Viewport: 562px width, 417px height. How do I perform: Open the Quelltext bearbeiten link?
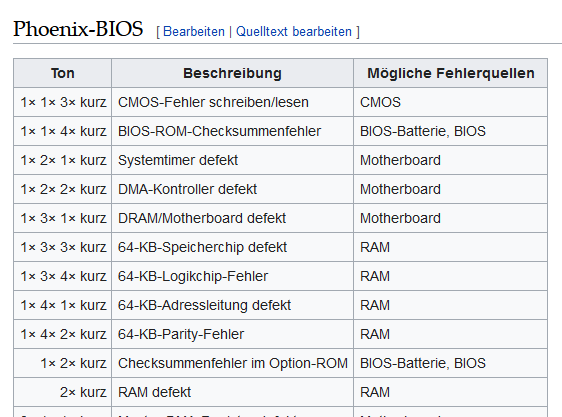pos(294,32)
